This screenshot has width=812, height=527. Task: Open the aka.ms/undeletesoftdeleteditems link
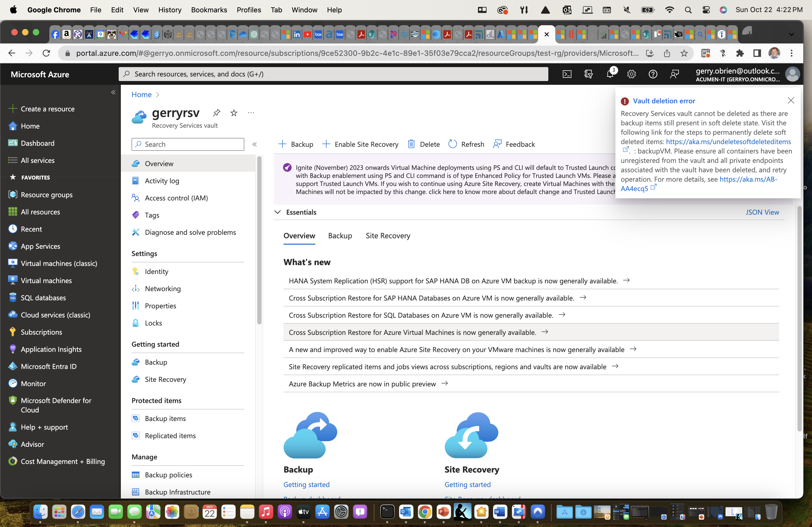click(728, 141)
